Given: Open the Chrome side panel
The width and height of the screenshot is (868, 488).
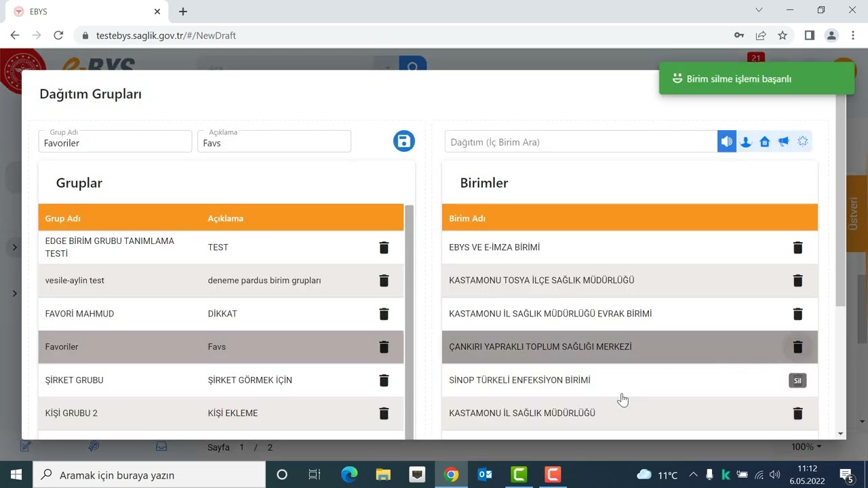Looking at the screenshot, I should pos(809,35).
